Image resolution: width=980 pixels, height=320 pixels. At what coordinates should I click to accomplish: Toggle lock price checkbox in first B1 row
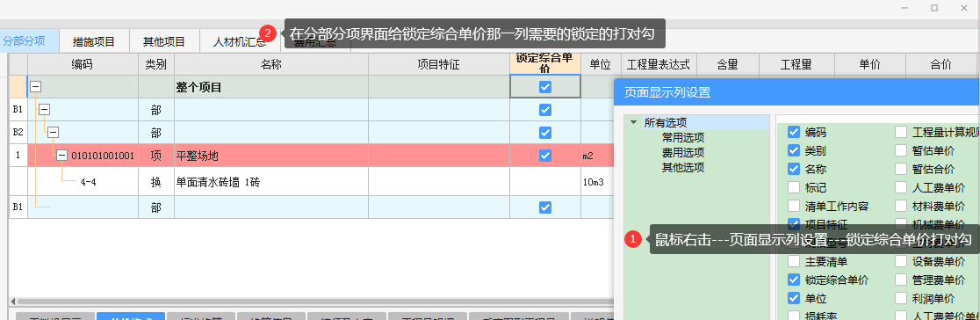pyautogui.click(x=545, y=110)
